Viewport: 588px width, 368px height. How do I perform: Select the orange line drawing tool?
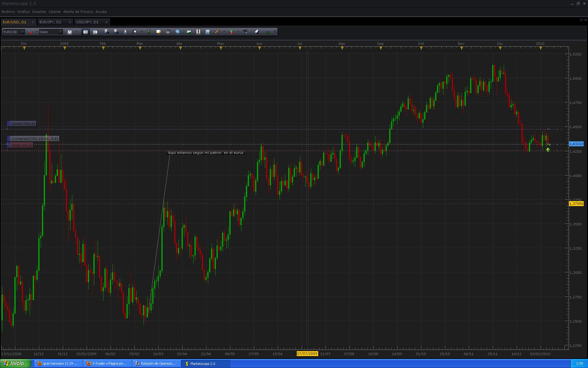(217, 32)
